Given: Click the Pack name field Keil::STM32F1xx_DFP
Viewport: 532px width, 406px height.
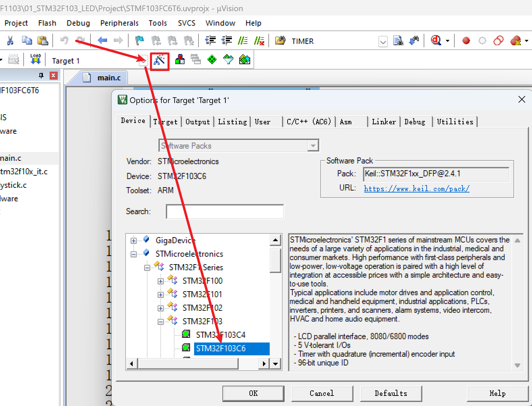Looking at the screenshot, I should [x=436, y=174].
